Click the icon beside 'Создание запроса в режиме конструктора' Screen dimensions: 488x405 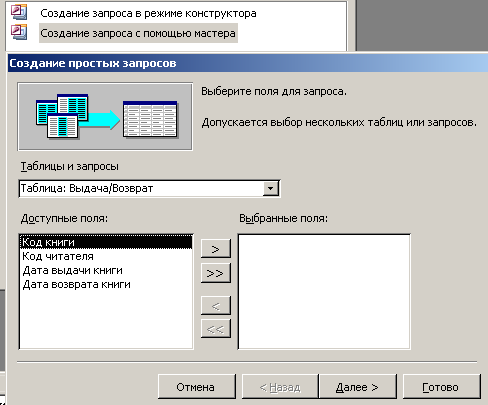click(19, 12)
